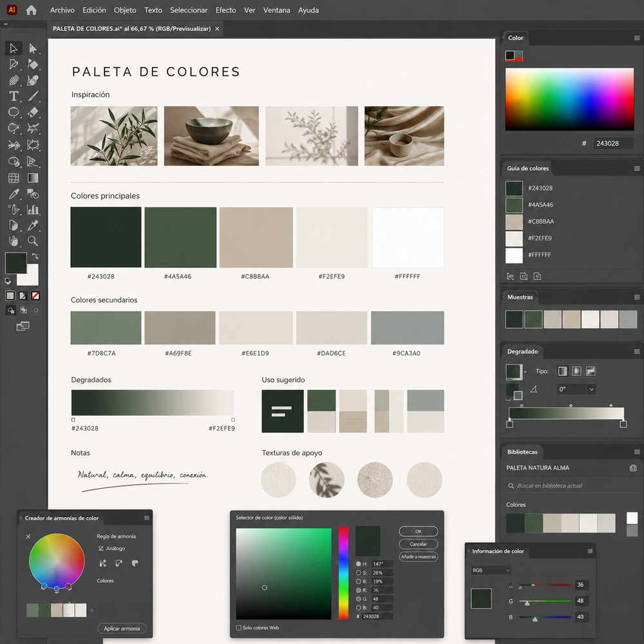Select #4A5A46 swatch in Guía de colores
644x644 pixels.
click(514, 205)
